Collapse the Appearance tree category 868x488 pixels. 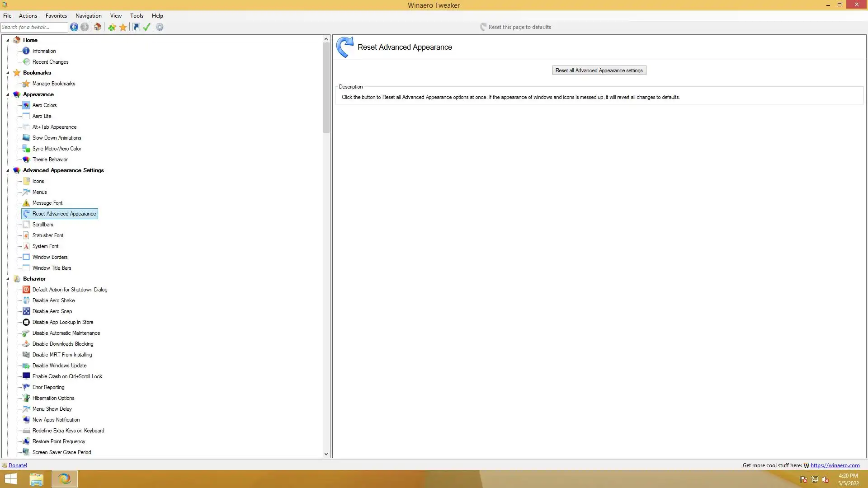click(x=8, y=94)
